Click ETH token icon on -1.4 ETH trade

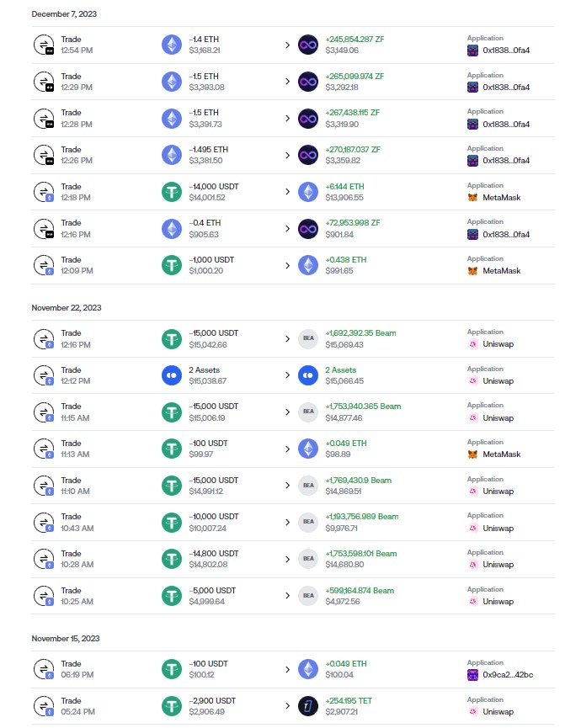tap(172, 45)
